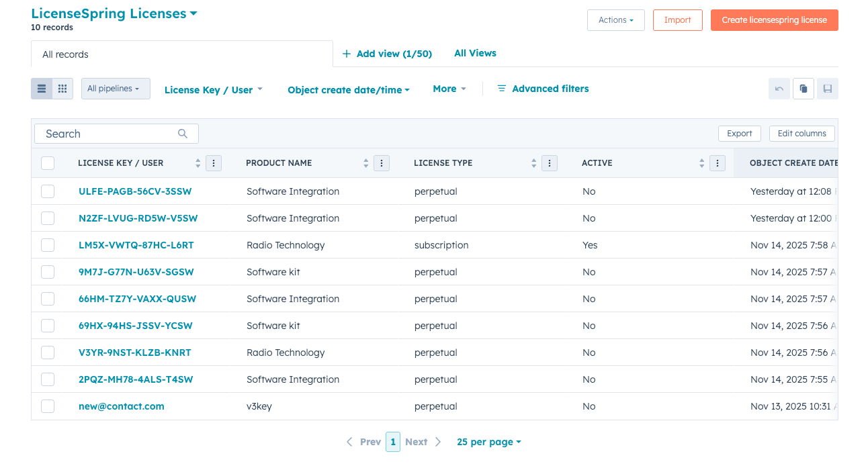Image resolution: width=868 pixels, height=466 pixels.
Task: Switch to list view layout icon
Action: (x=42, y=89)
